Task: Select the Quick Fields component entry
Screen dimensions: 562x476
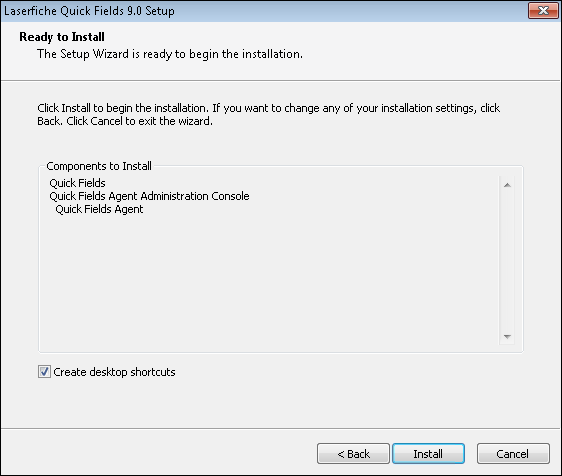Action: [77, 183]
